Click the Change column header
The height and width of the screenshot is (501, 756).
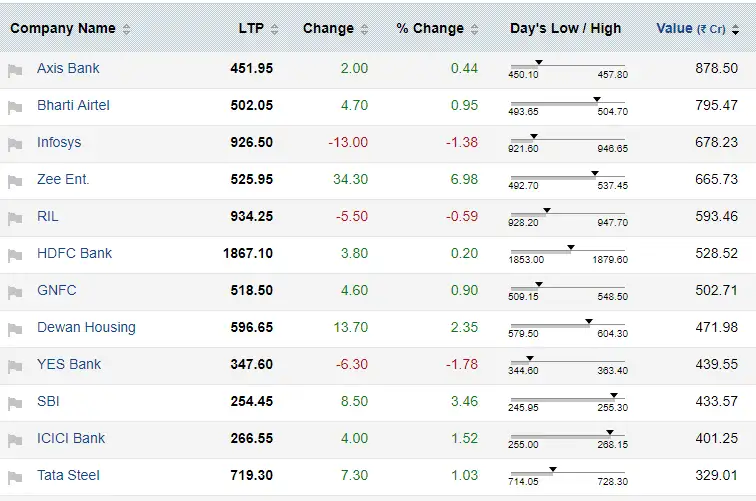[328, 29]
